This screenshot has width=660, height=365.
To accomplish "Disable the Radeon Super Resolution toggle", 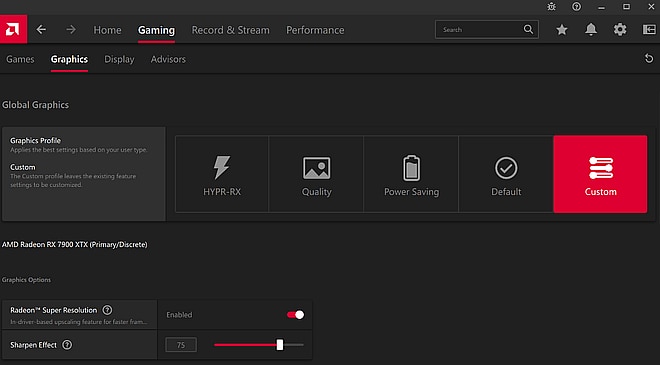I will [x=295, y=314].
